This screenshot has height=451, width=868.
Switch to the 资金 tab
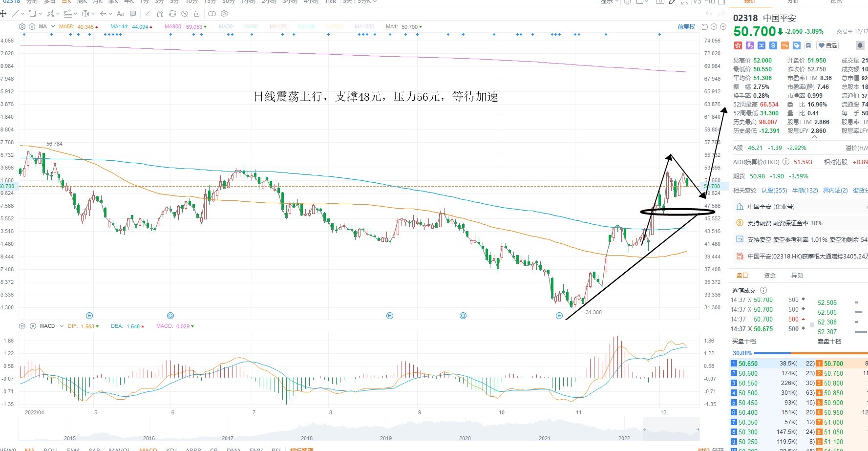click(770, 275)
